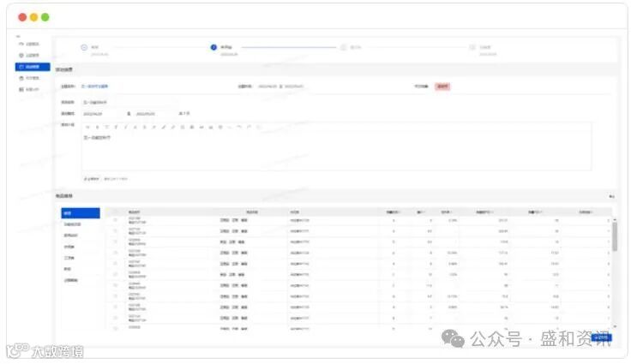Select the third category tab beside the product table
The width and height of the screenshot is (631, 364).
tap(81, 236)
